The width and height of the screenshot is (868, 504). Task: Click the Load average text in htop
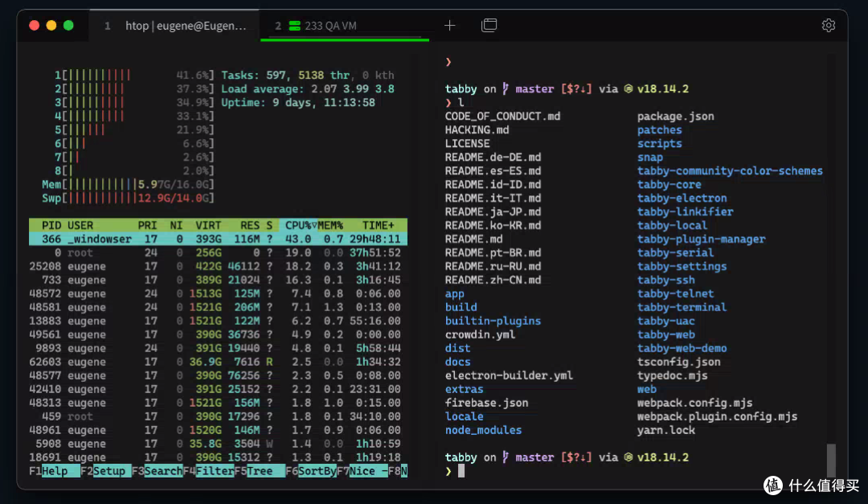coord(308,89)
